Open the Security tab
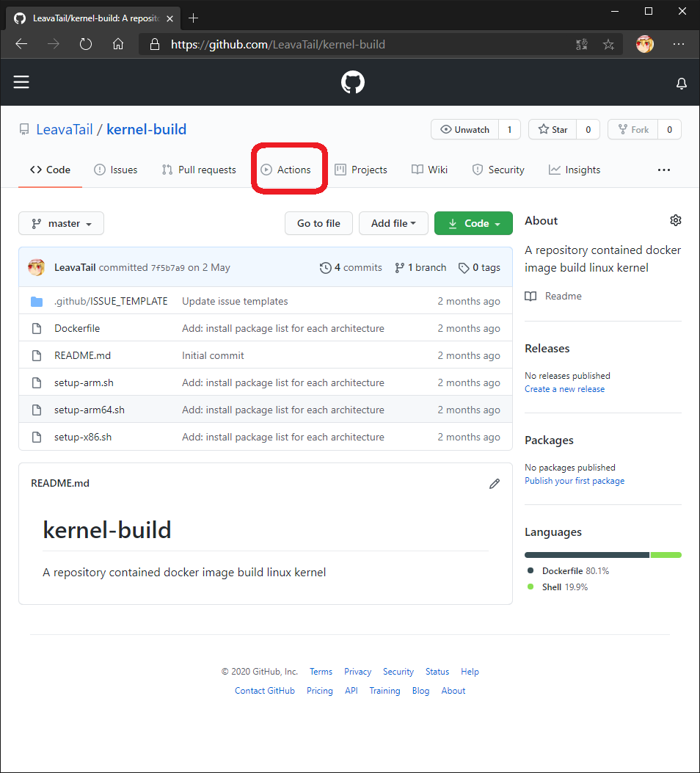The height and width of the screenshot is (773, 700). click(498, 170)
